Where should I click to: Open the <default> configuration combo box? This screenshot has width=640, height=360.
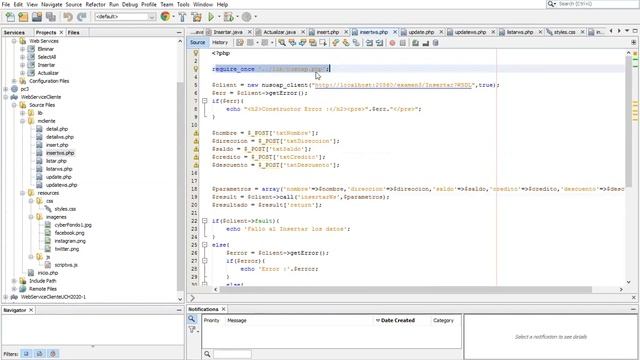pos(125,17)
